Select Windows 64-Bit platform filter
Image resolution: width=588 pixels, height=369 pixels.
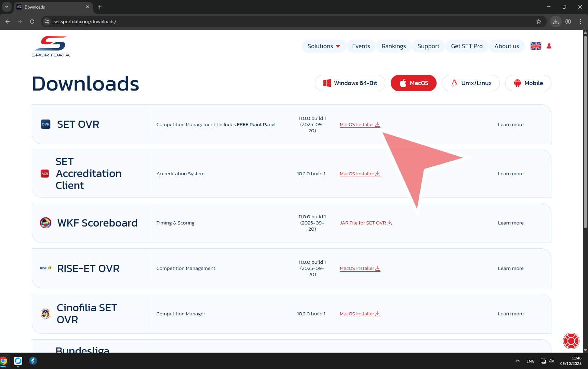350,83
